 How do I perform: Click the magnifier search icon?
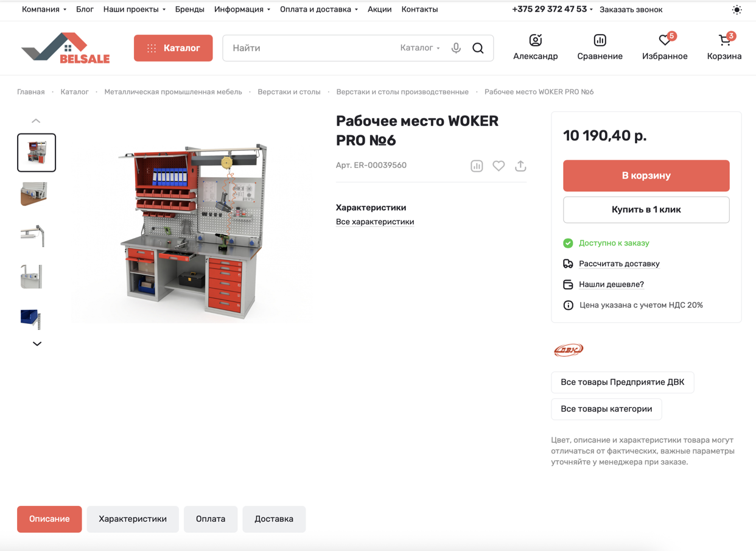tap(478, 48)
